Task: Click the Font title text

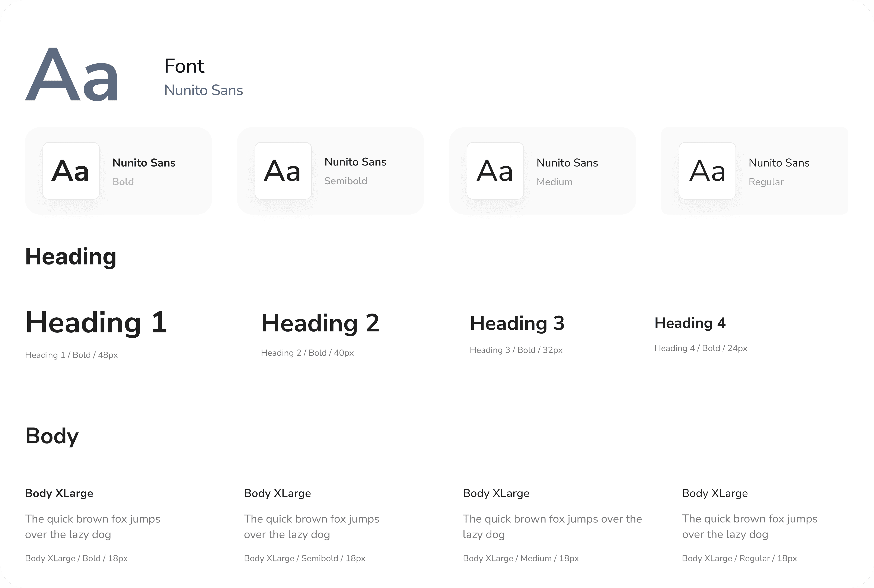Action: pyautogui.click(x=184, y=66)
